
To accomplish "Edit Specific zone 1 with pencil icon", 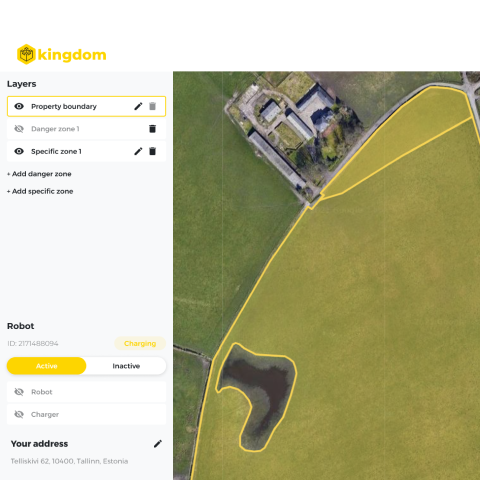I will tap(138, 151).
